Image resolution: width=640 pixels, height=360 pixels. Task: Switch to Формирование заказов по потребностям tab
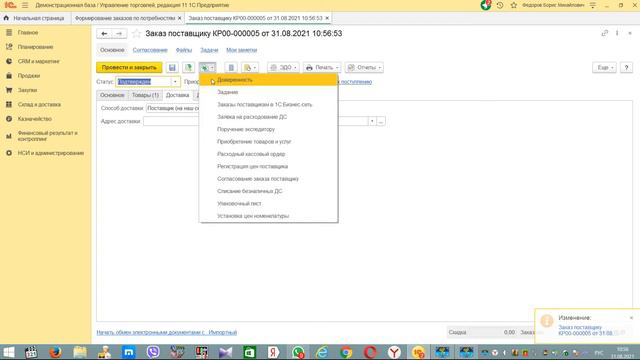pos(125,18)
